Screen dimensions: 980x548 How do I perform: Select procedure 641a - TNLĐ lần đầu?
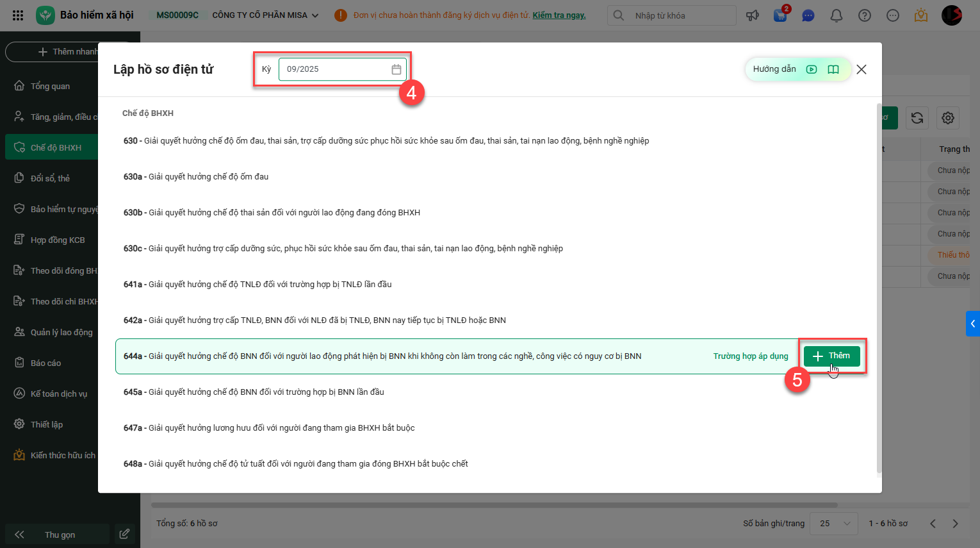pyautogui.click(x=491, y=285)
